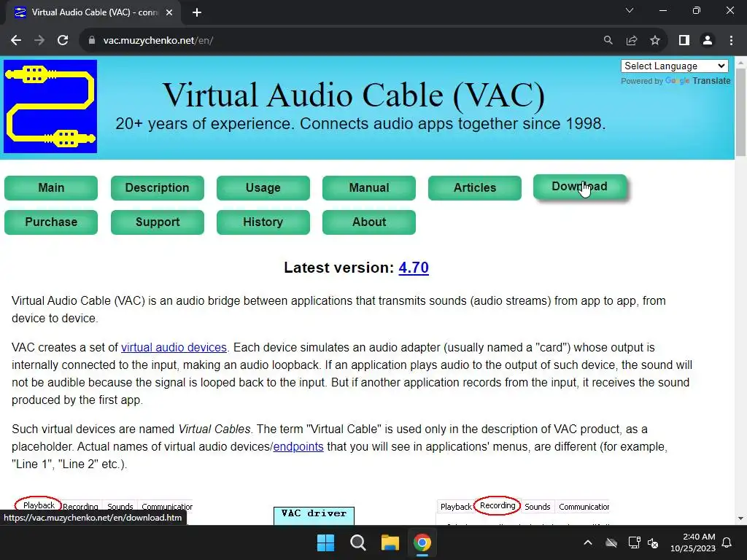Follow the virtual audio devices link

coord(174,348)
